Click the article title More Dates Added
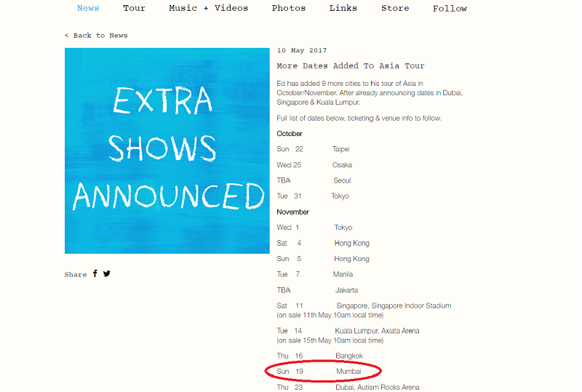Screen dimensions: 582x392 [351, 66]
